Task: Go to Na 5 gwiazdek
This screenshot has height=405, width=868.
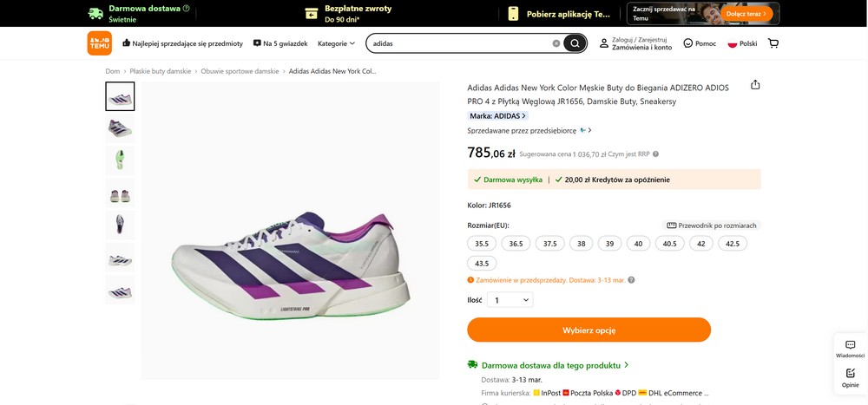Action: click(281, 43)
